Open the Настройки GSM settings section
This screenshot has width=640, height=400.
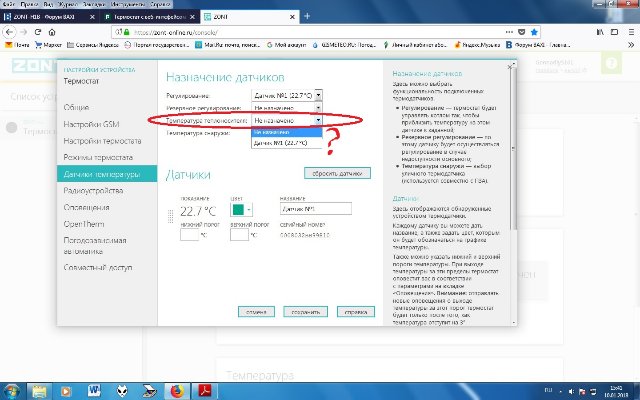[x=88, y=124]
